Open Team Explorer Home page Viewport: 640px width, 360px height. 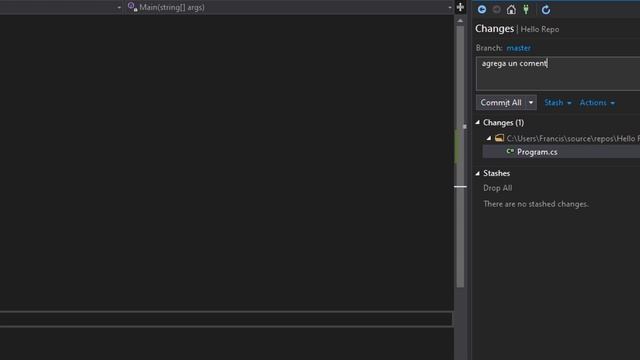pos(511,9)
